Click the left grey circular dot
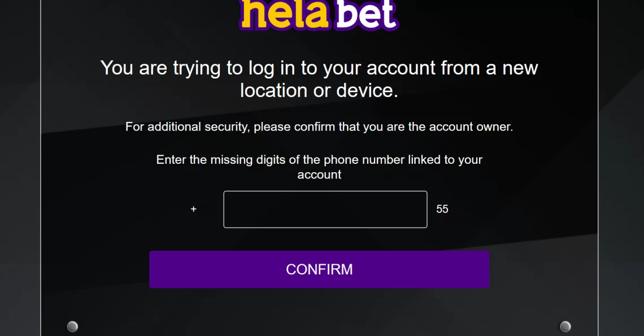This screenshot has width=644, height=336. click(x=72, y=326)
